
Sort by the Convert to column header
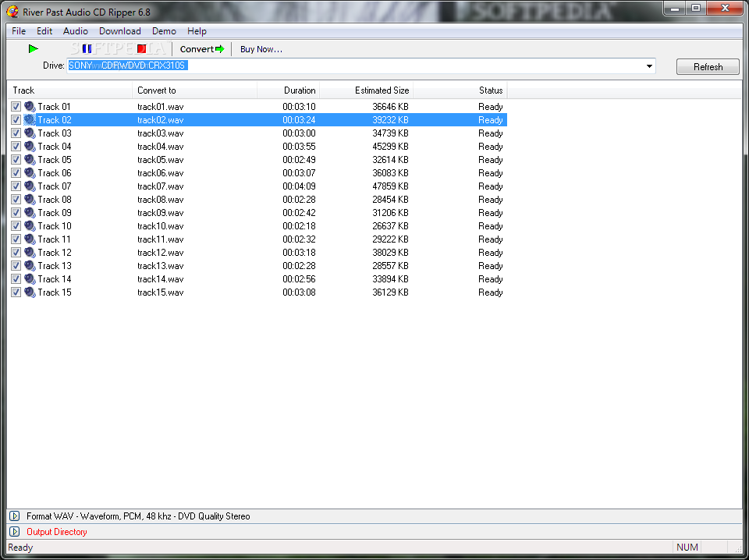point(195,90)
